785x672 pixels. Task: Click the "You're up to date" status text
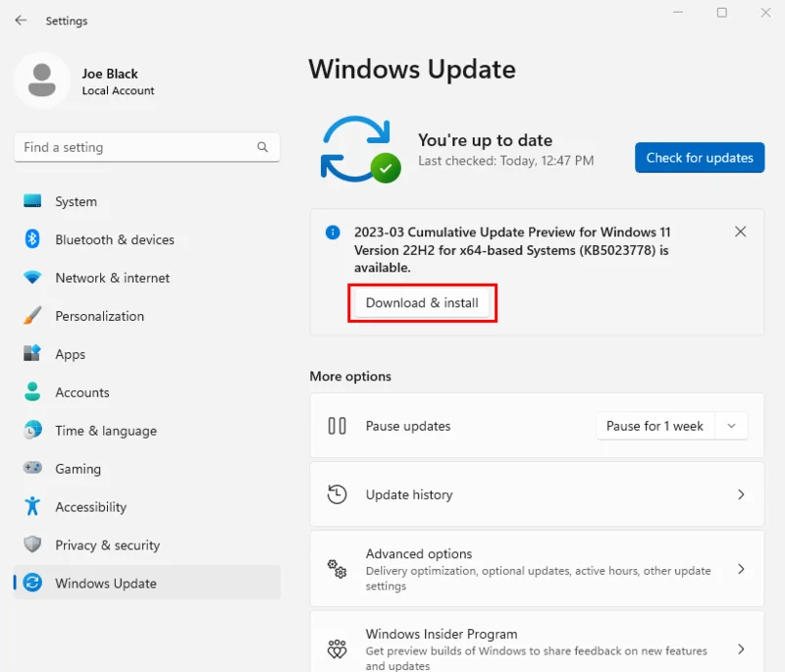coord(485,140)
